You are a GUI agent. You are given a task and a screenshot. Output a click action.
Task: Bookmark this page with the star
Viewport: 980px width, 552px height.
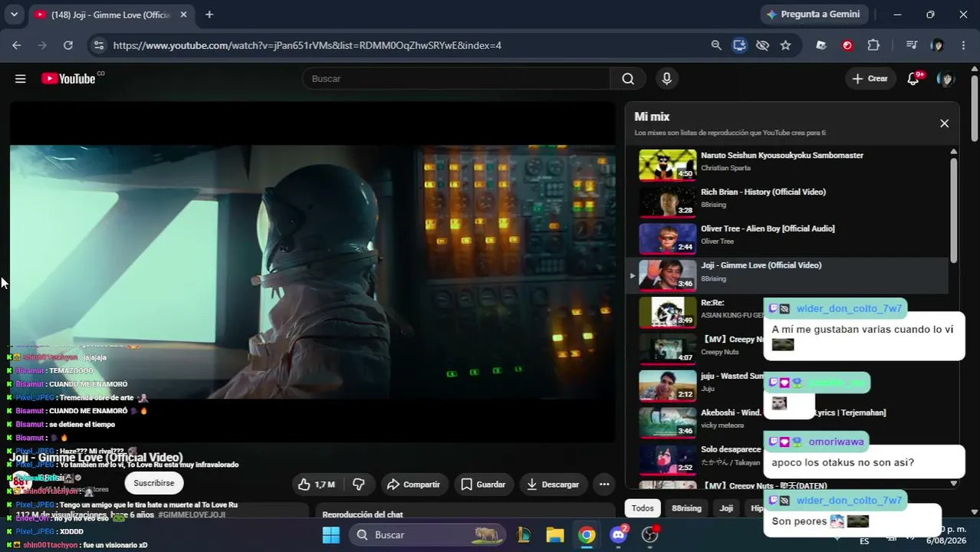point(785,45)
